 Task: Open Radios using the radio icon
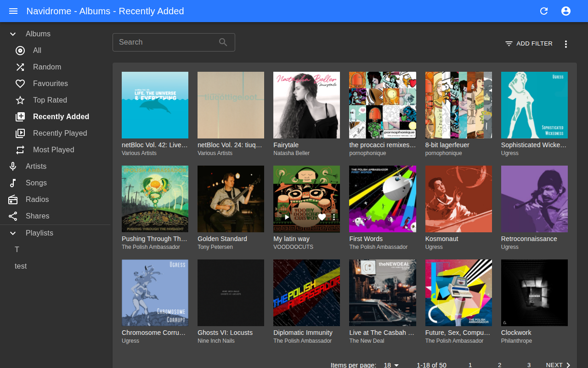click(12, 199)
